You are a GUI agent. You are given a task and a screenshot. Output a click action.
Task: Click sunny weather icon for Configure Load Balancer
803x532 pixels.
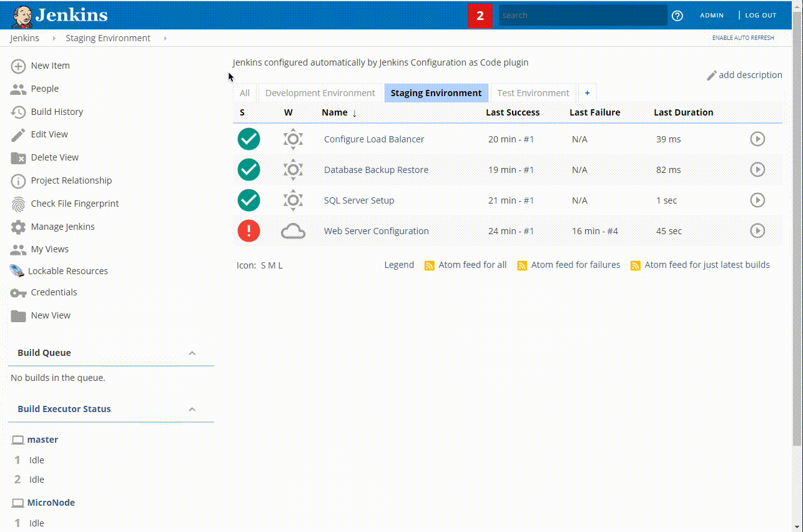(x=293, y=139)
